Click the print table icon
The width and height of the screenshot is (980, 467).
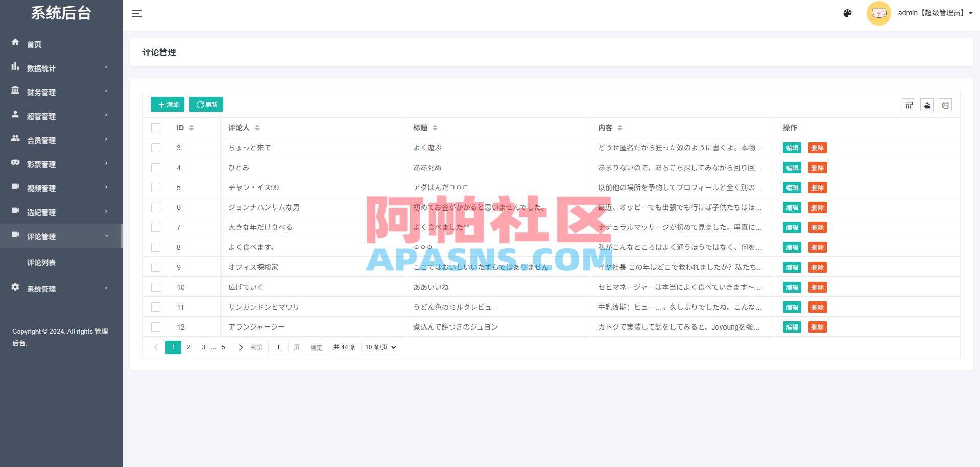coord(946,105)
